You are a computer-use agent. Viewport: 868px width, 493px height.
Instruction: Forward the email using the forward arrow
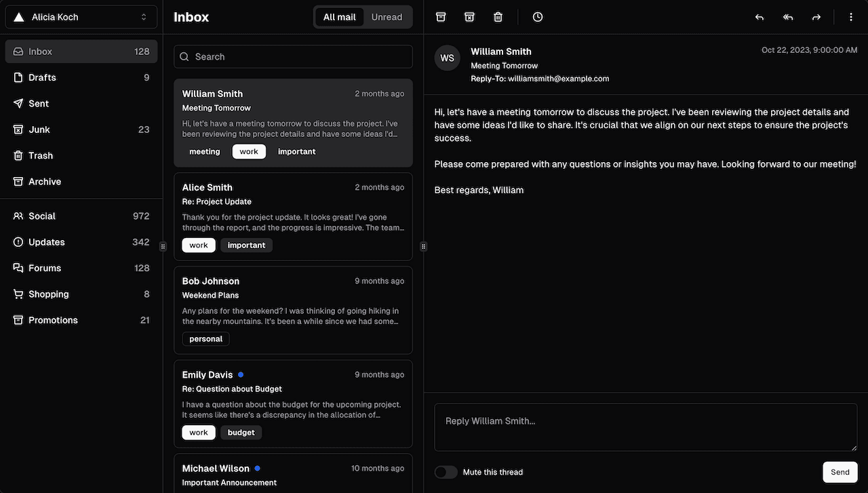[x=816, y=16]
